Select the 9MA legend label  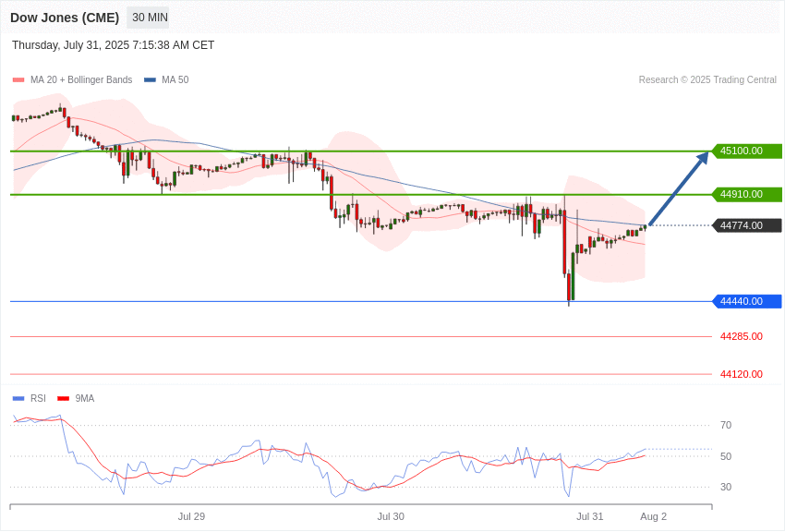pos(85,398)
